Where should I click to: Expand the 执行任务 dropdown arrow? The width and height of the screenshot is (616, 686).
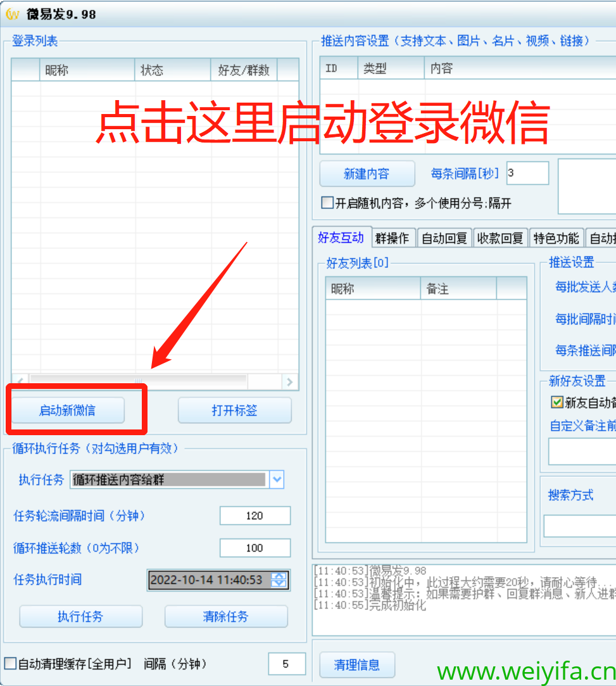point(277,480)
